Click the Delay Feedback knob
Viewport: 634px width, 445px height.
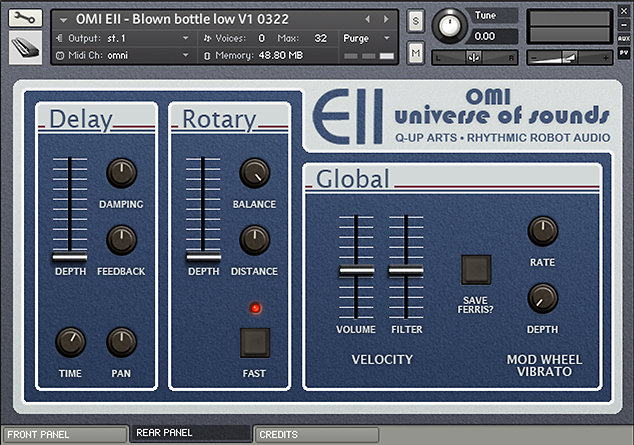(121, 240)
